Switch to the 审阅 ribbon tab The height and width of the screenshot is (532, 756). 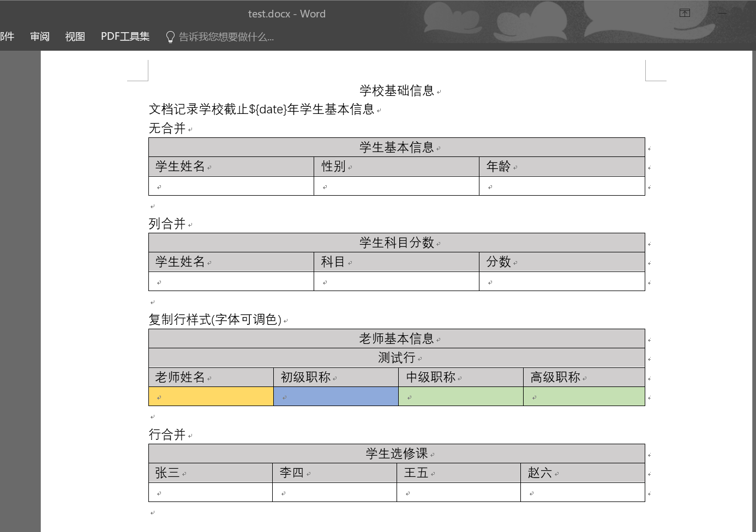click(x=39, y=36)
